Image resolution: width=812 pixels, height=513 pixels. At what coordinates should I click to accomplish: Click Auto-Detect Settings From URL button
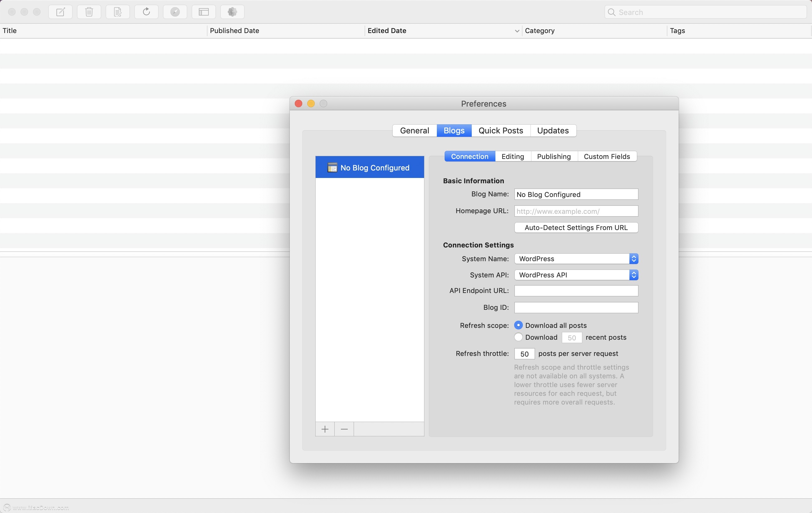click(x=576, y=228)
